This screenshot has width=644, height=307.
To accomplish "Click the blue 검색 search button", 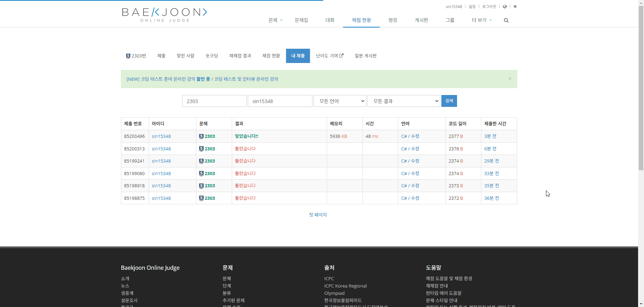I will click(x=449, y=101).
